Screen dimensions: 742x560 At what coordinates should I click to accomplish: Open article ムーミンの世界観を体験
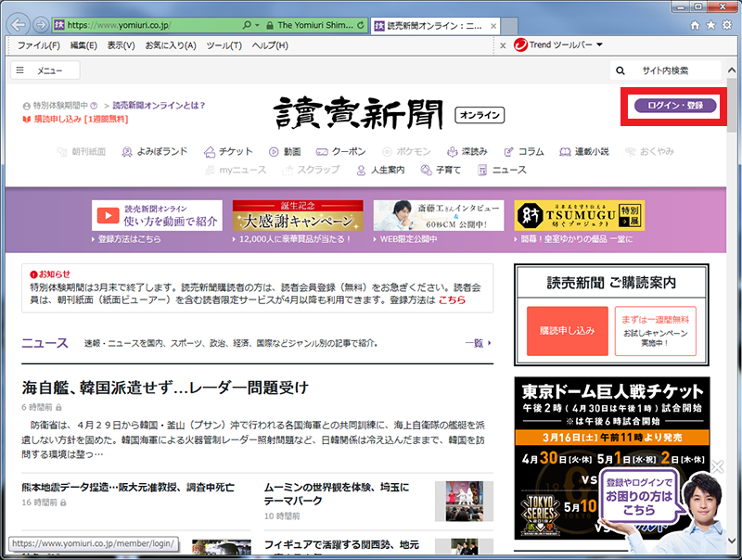(337, 494)
